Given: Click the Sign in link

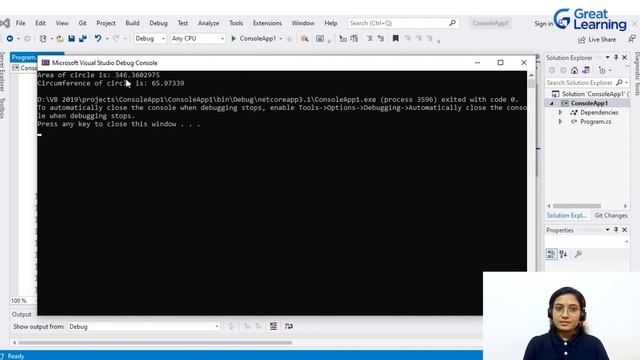Looking at the screenshot, I should 544,24.
